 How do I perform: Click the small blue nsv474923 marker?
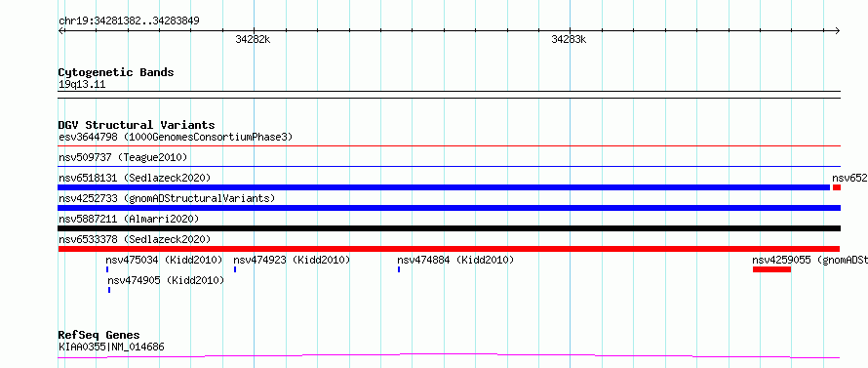pyautogui.click(x=235, y=269)
